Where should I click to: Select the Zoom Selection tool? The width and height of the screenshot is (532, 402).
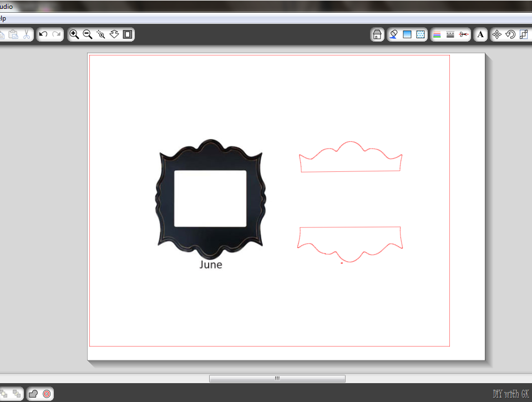tap(101, 34)
